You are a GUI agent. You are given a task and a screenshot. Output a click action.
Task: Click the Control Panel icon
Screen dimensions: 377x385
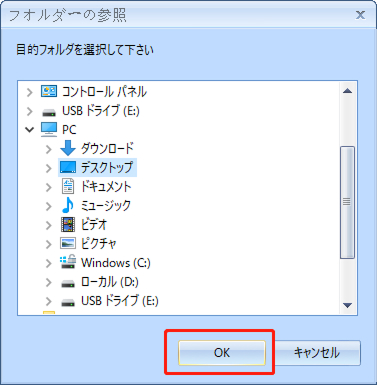pyautogui.click(x=49, y=91)
